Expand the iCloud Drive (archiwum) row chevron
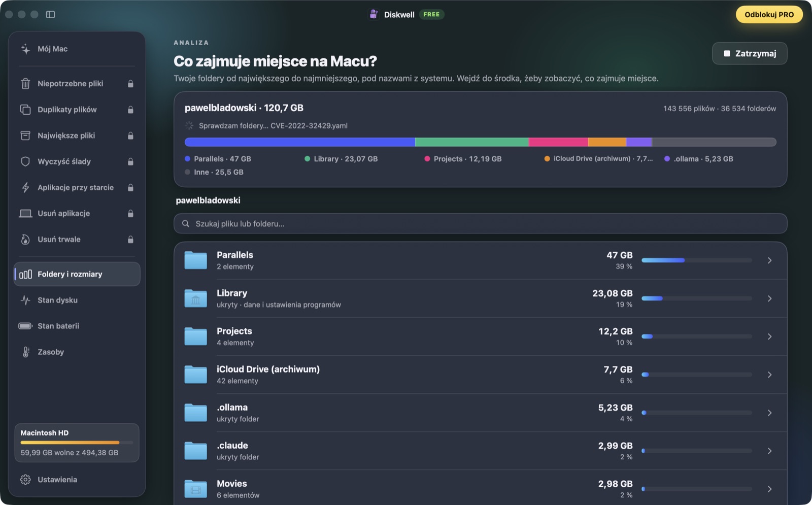This screenshot has height=505, width=812. click(x=769, y=375)
